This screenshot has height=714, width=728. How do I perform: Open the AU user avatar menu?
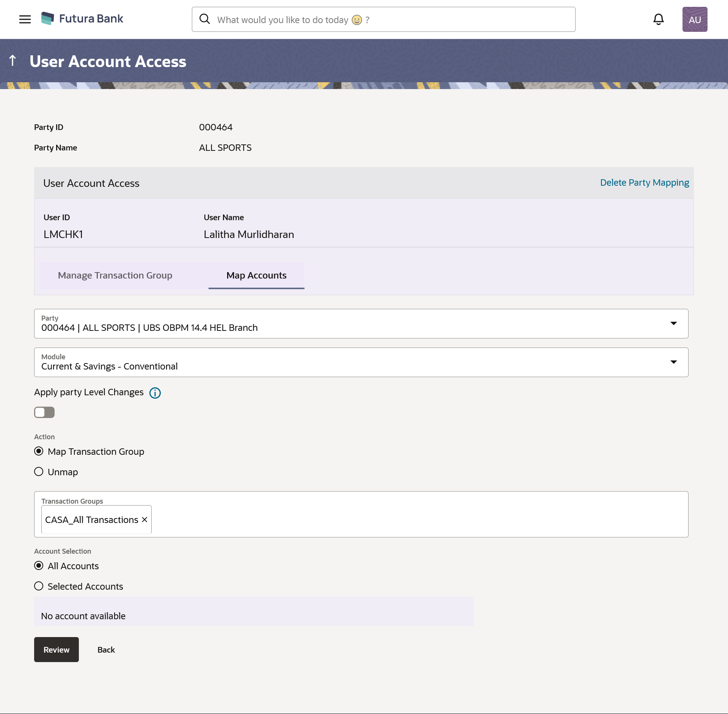point(694,19)
